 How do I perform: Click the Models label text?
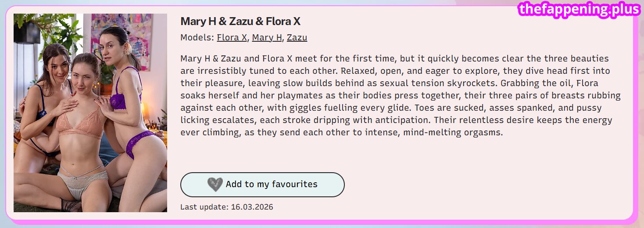pyautogui.click(x=197, y=38)
